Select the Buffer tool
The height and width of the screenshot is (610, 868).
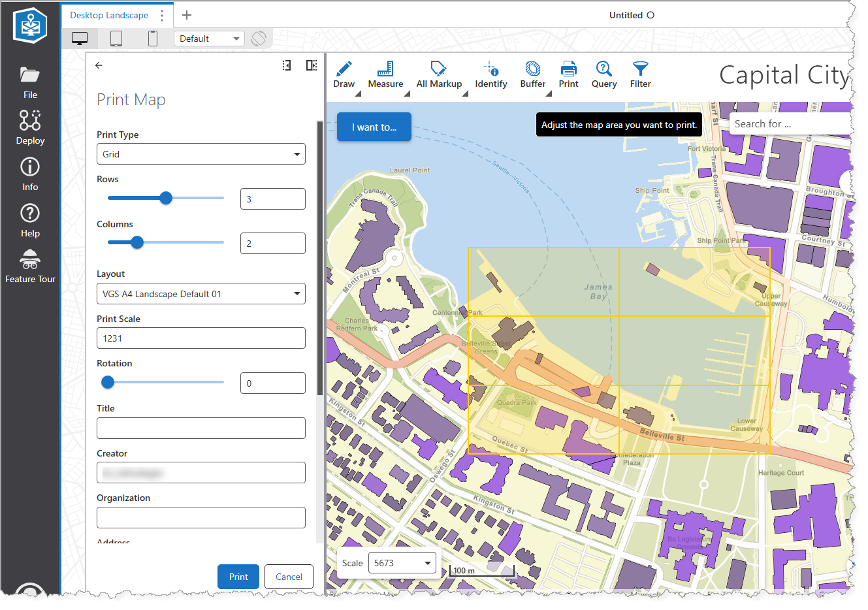point(533,74)
